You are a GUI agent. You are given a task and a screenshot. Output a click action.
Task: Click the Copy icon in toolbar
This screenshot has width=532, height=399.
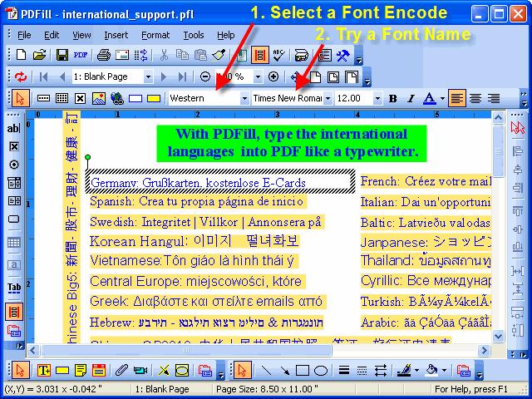pos(182,55)
